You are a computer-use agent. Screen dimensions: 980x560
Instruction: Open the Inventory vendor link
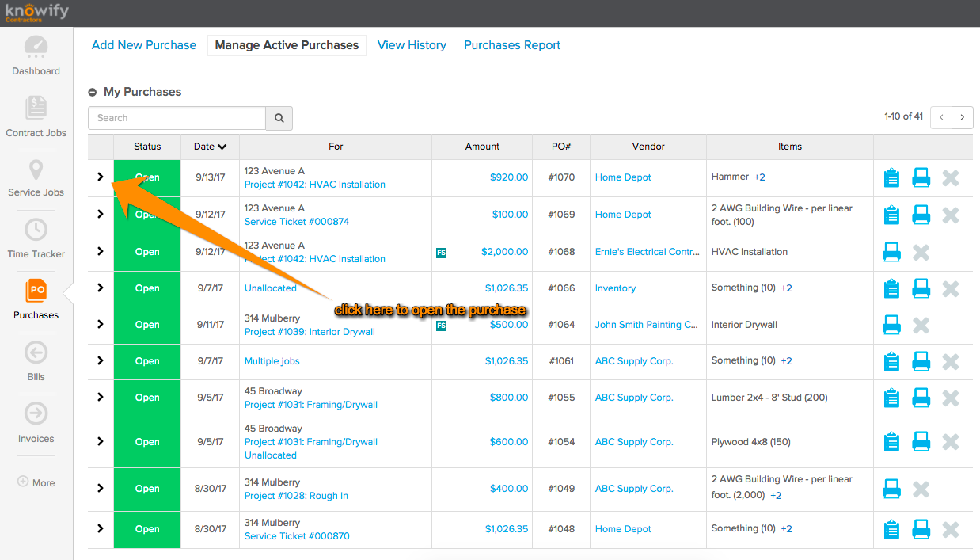[616, 288]
